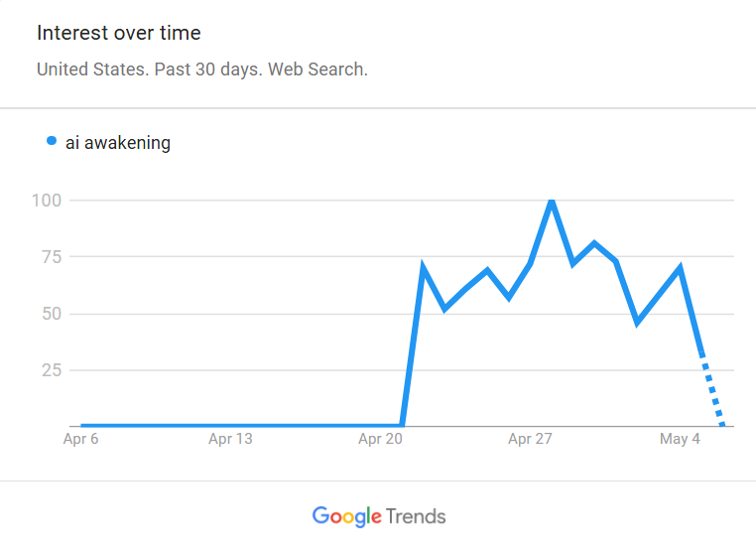756x551 pixels.
Task: Click the dotted partial-data line segment
Action: click(712, 391)
